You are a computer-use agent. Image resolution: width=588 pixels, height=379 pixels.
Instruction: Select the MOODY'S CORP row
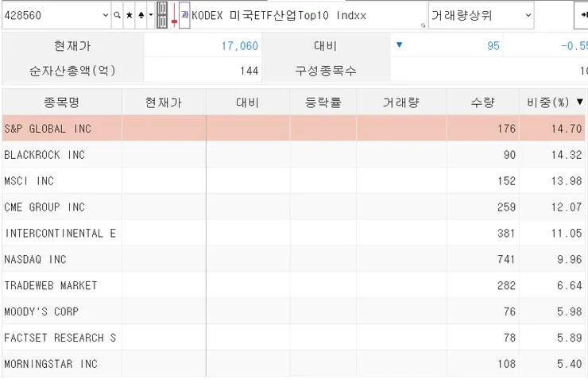[294, 311]
